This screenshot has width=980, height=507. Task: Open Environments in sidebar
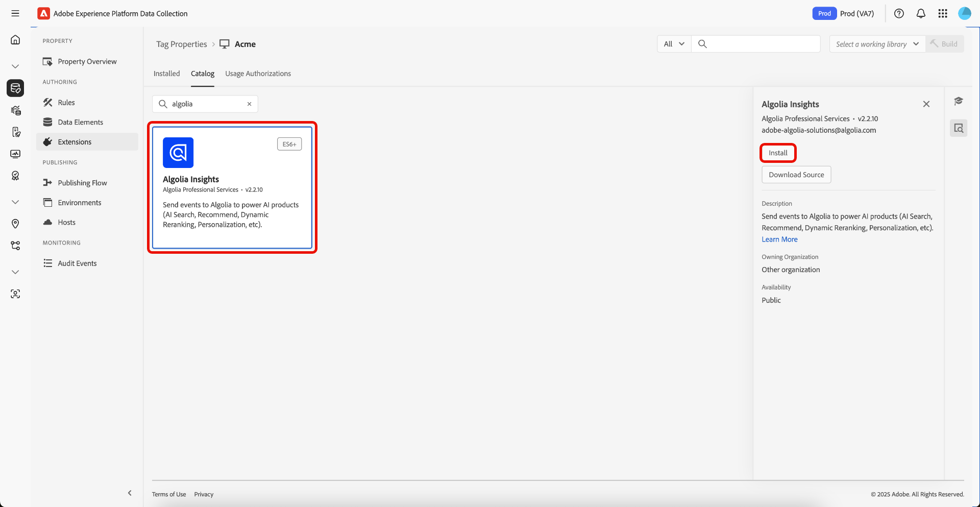point(87,203)
